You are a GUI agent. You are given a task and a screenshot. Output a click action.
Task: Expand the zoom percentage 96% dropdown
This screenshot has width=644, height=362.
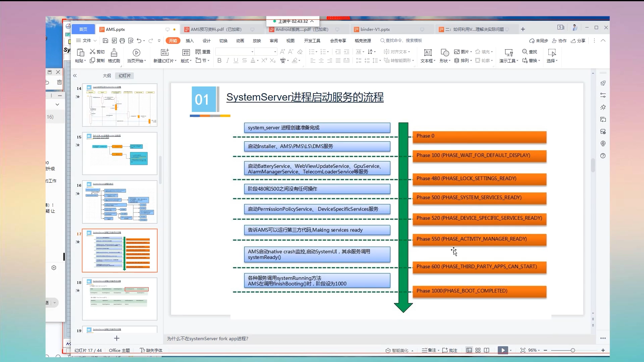pos(534,350)
